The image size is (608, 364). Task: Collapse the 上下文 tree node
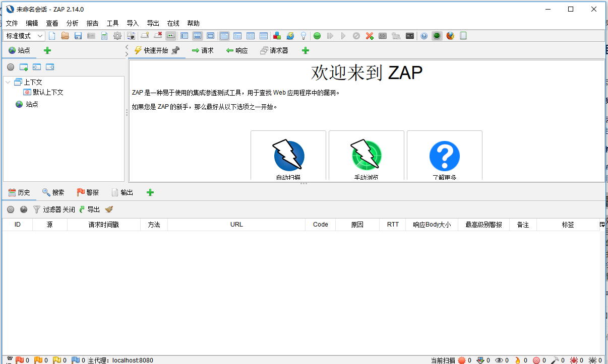point(8,82)
